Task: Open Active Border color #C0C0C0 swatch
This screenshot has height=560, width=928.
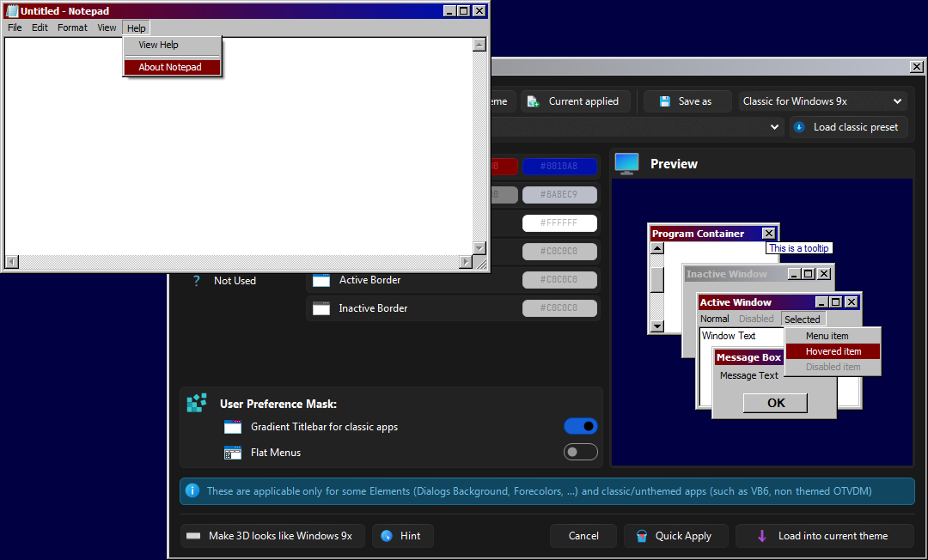Action: pyautogui.click(x=559, y=280)
